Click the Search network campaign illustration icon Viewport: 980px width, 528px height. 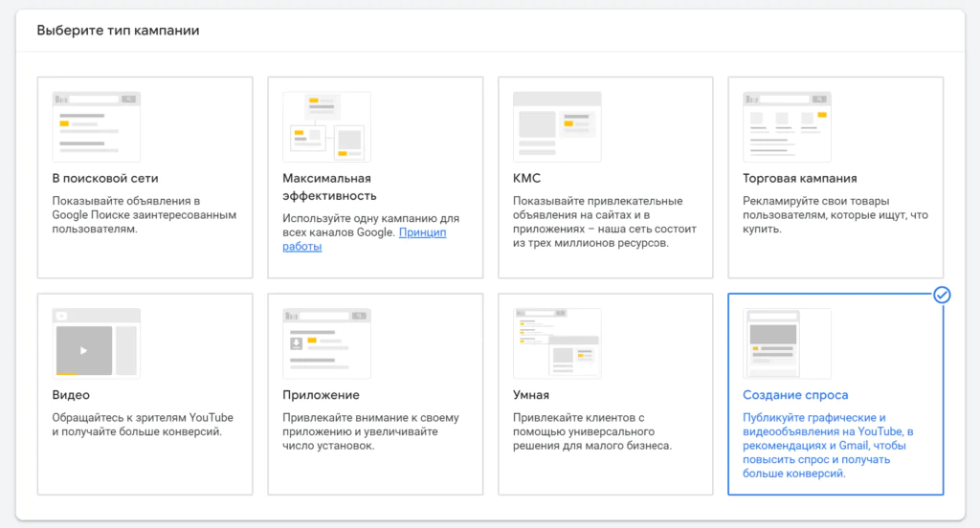click(96, 126)
